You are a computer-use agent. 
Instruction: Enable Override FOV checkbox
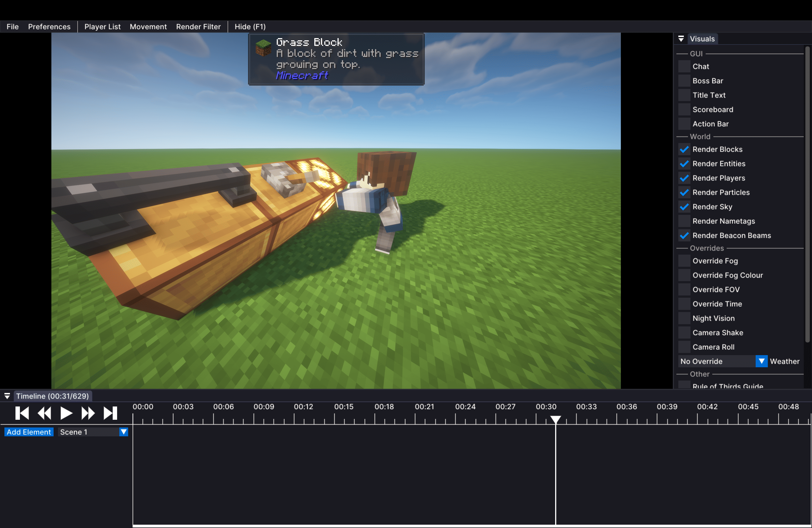pos(684,290)
